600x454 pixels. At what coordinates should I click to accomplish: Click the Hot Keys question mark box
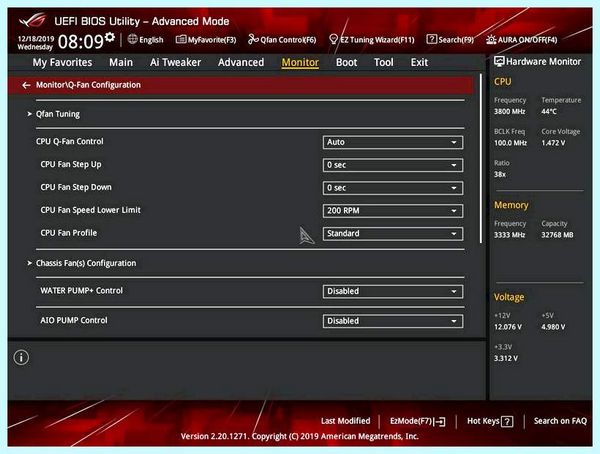507,422
